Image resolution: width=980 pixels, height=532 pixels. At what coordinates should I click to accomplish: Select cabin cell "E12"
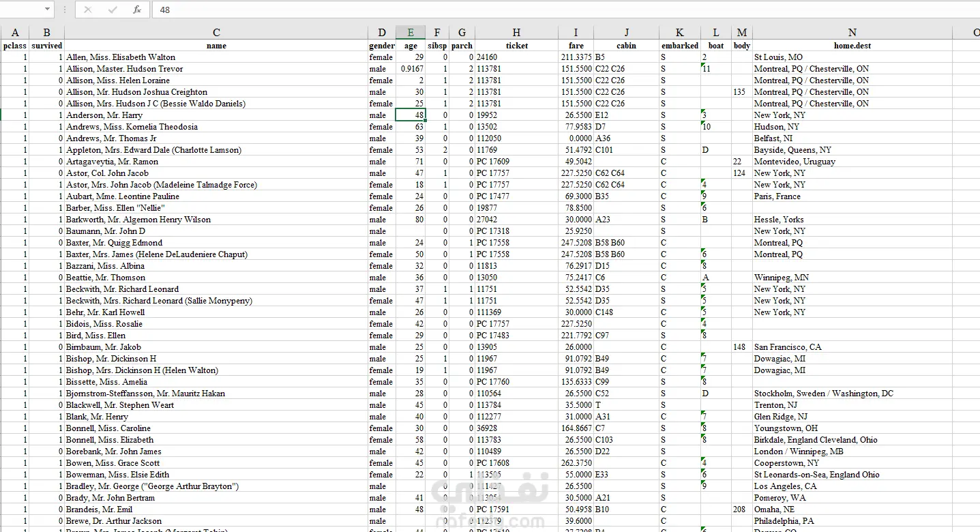(x=626, y=115)
